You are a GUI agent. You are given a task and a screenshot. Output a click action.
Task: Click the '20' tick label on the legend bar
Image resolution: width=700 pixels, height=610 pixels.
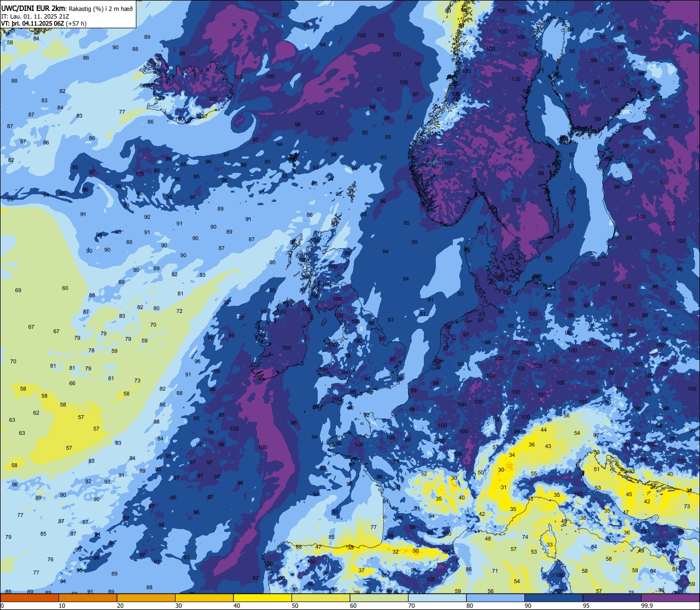(x=120, y=606)
